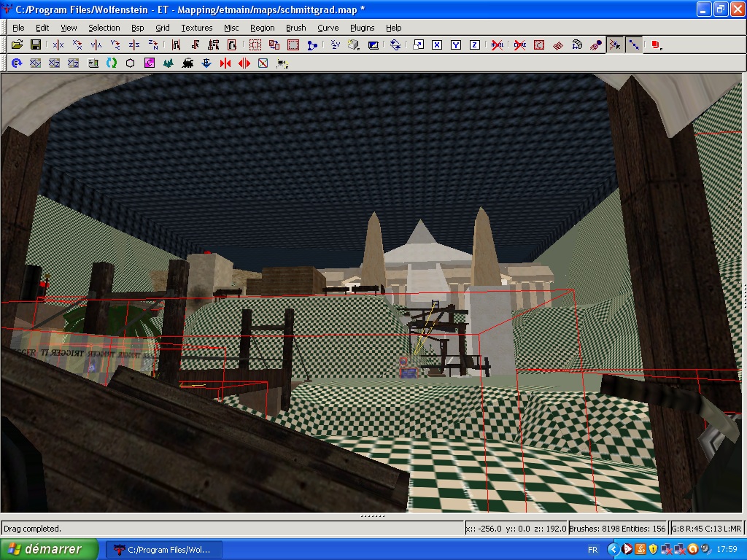Click the Cubic clip camera icon
The height and width of the screenshot is (560, 747).
tap(373, 44)
